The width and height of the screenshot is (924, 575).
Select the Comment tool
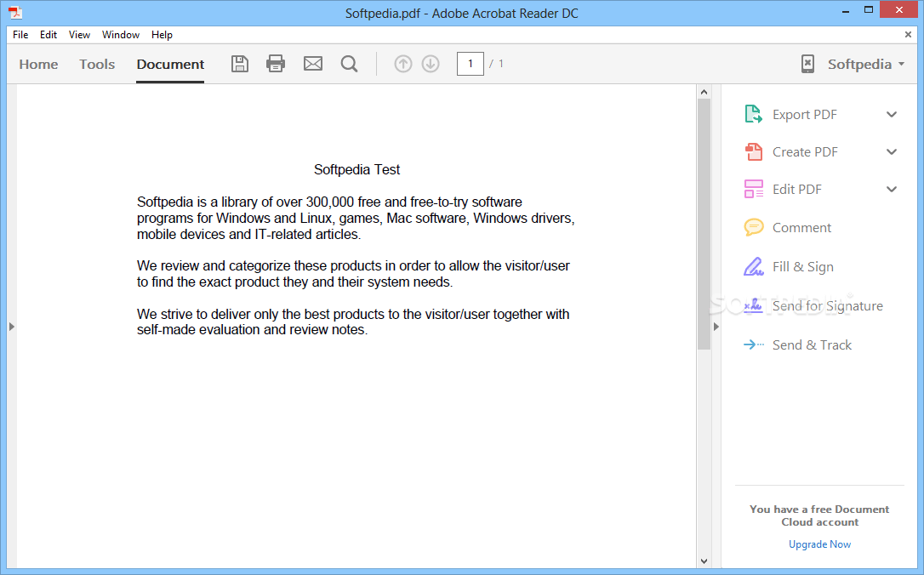point(801,227)
